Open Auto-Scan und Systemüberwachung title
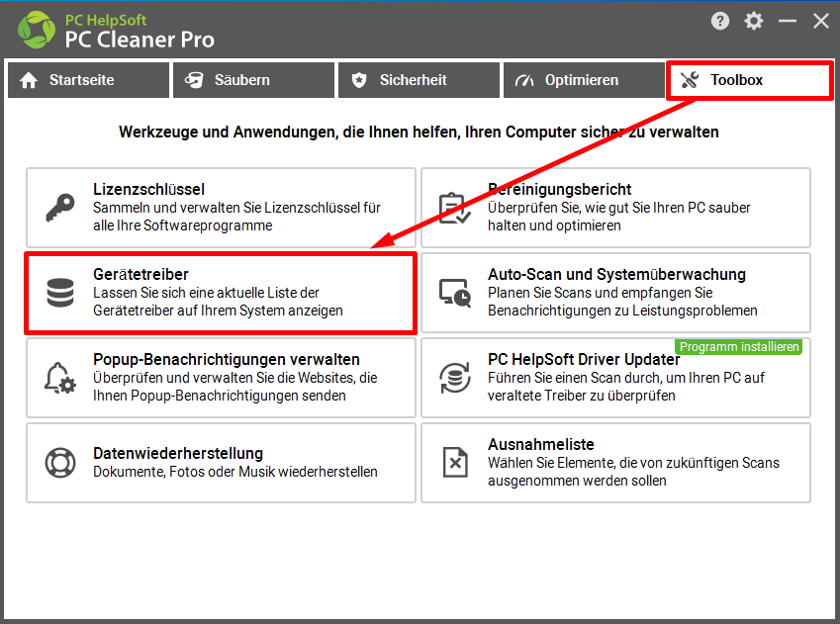This screenshot has height=624, width=840. click(x=616, y=274)
